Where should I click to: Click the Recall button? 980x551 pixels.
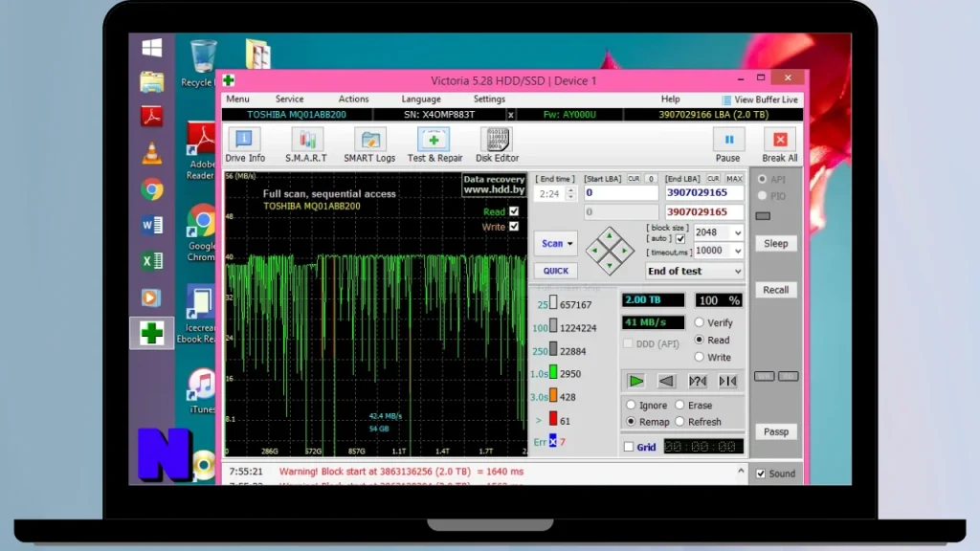coord(775,290)
